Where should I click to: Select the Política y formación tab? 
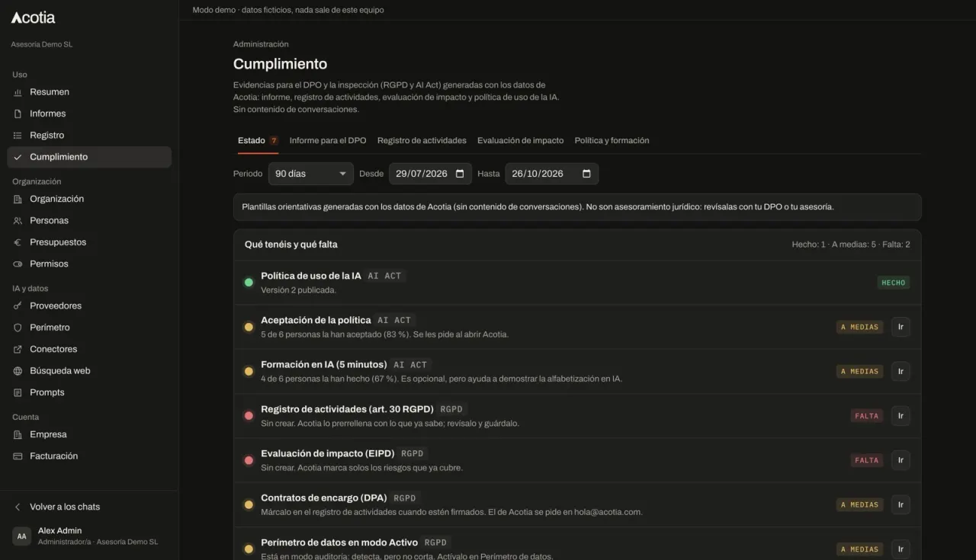click(x=612, y=140)
